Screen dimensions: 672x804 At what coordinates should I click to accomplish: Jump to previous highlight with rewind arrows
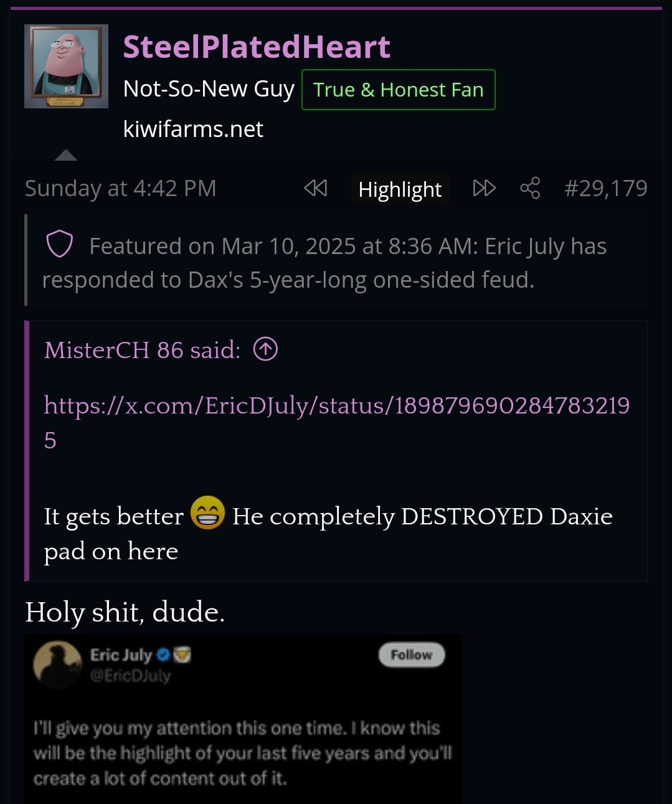click(x=315, y=188)
